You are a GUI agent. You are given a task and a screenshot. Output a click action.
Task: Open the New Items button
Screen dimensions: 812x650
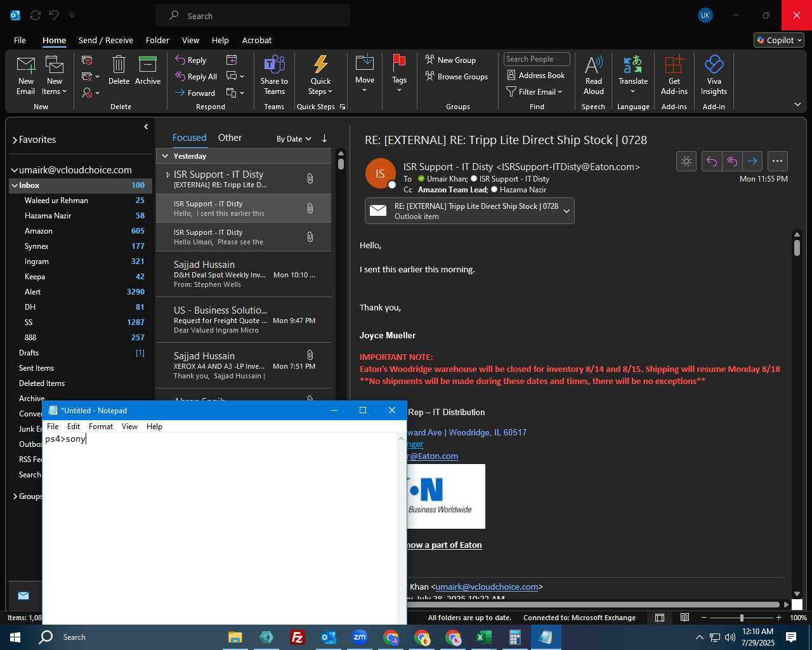(x=55, y=75)
